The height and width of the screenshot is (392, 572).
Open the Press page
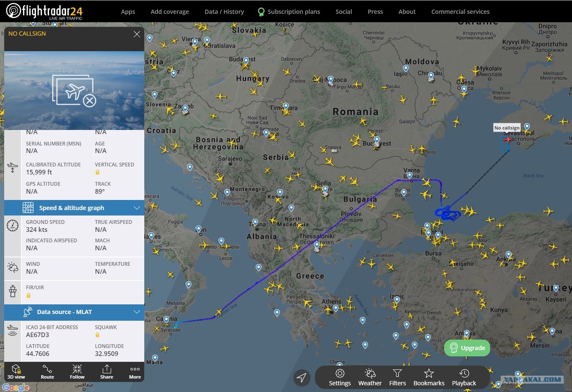tap(375, 12)
